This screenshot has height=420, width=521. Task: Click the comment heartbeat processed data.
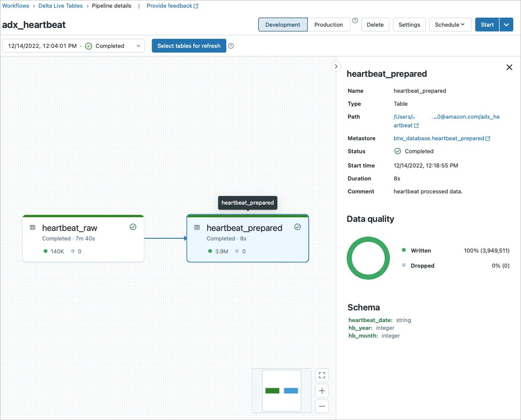point(428,191)
